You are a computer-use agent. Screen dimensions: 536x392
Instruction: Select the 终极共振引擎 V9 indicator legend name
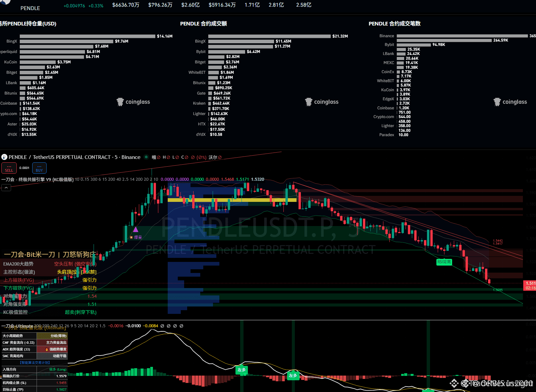pyautogui.click(x=38, y=179)
